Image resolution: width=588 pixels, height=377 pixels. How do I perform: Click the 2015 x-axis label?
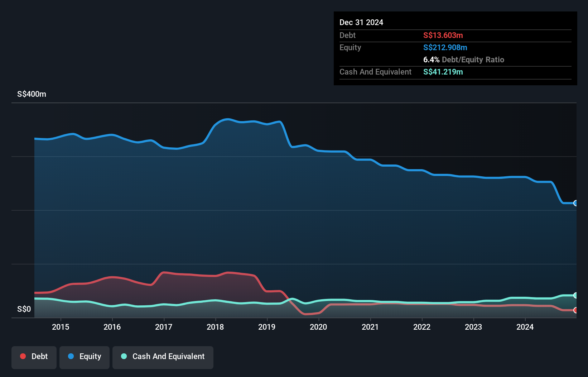click(x=61, y=327)
